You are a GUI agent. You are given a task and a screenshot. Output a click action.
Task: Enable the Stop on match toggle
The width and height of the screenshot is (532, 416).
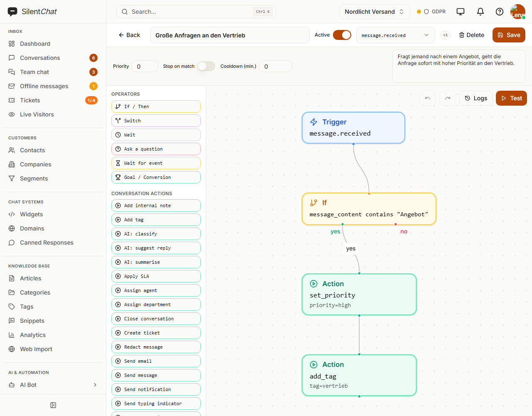pos(206,66)
